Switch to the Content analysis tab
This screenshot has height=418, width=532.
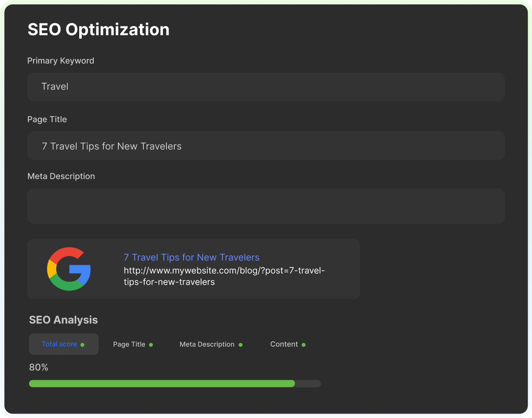tap(284, 345)
